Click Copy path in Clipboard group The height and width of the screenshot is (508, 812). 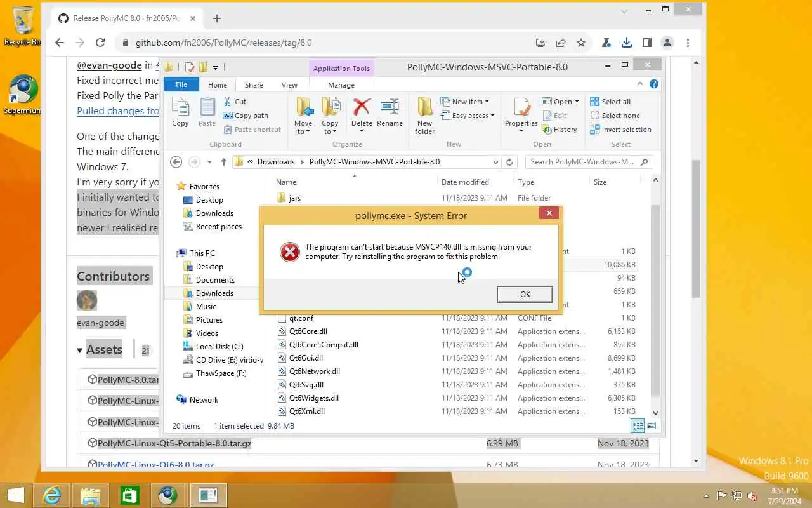coord(246,116)
